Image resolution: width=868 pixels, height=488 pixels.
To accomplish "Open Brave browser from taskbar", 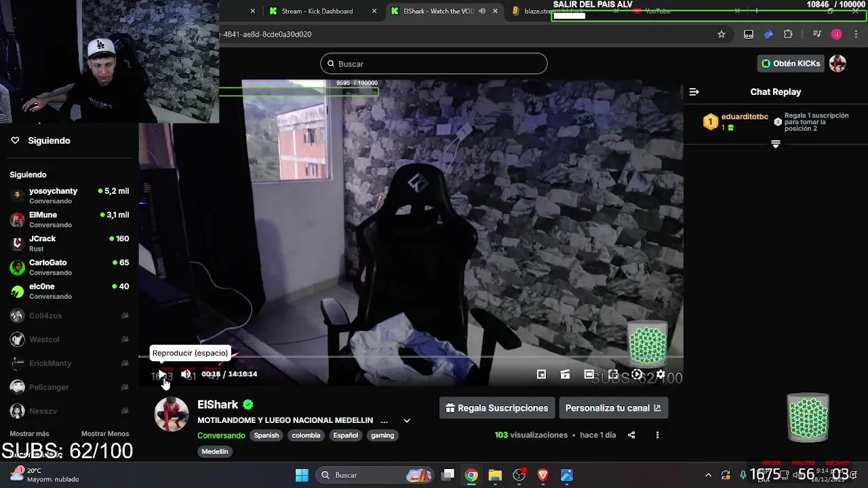I will point(542,475).
